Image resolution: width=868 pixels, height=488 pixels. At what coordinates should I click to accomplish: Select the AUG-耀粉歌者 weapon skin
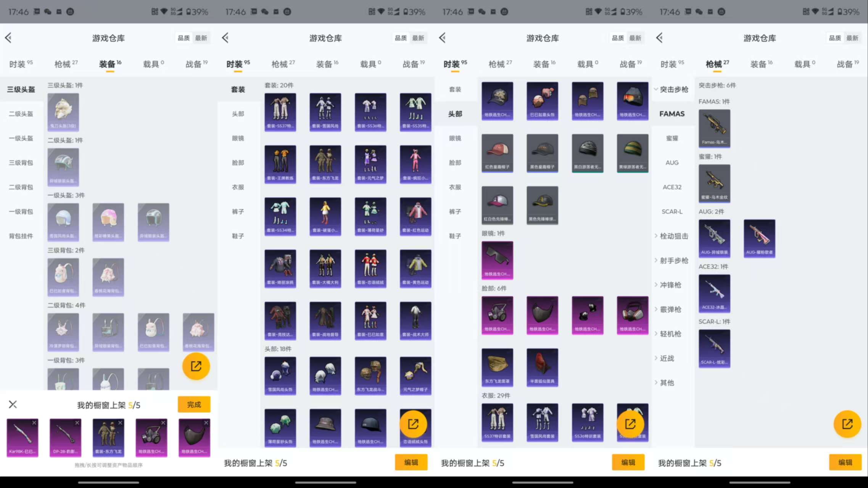759,237
